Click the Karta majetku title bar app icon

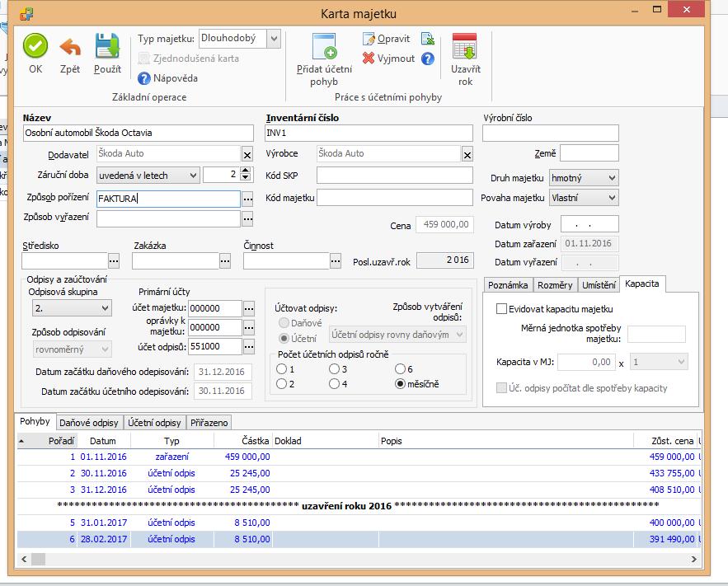26,14
